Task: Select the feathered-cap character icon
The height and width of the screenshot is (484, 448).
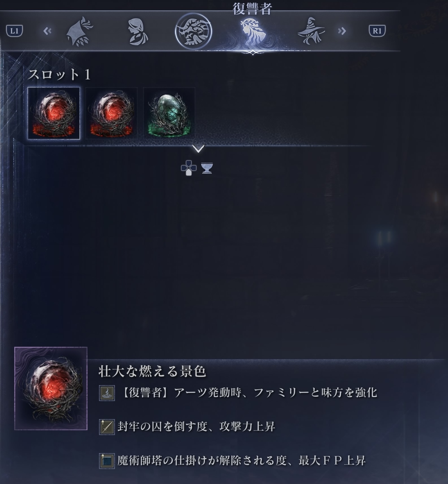Action: 80,31
